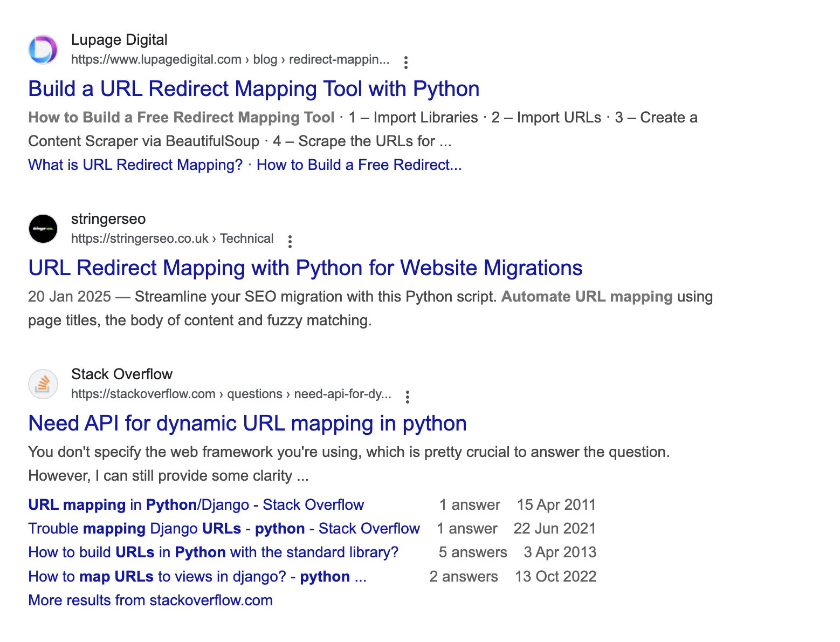840x642 pixels.
Task: Click the Stack Overflow favicon icon
Action: click(43, 384)
